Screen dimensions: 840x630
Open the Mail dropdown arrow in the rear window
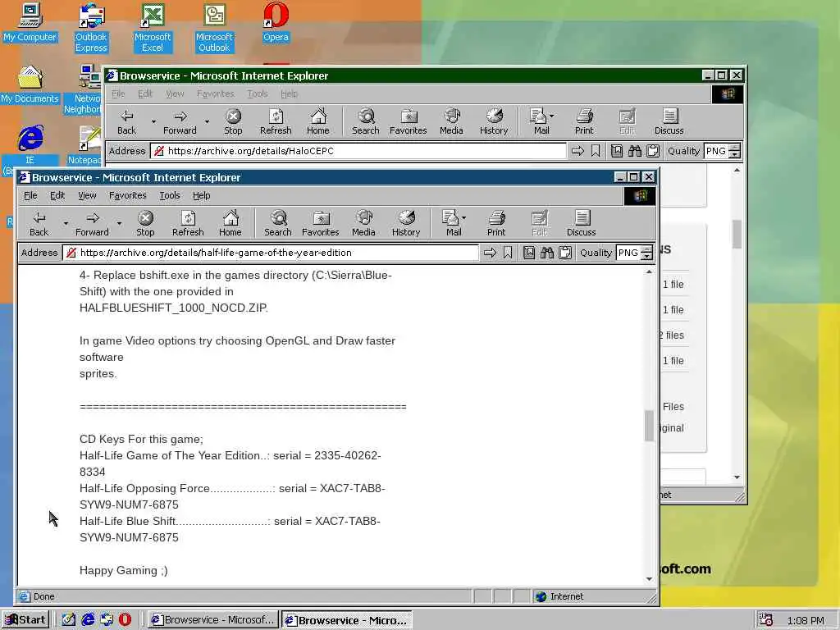click(552, 116)
